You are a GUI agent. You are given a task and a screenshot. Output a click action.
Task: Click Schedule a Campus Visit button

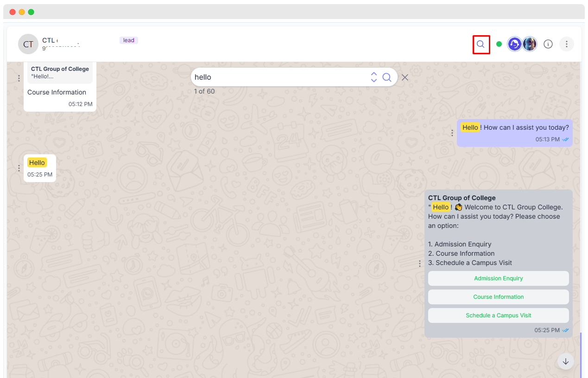[499, 315]
